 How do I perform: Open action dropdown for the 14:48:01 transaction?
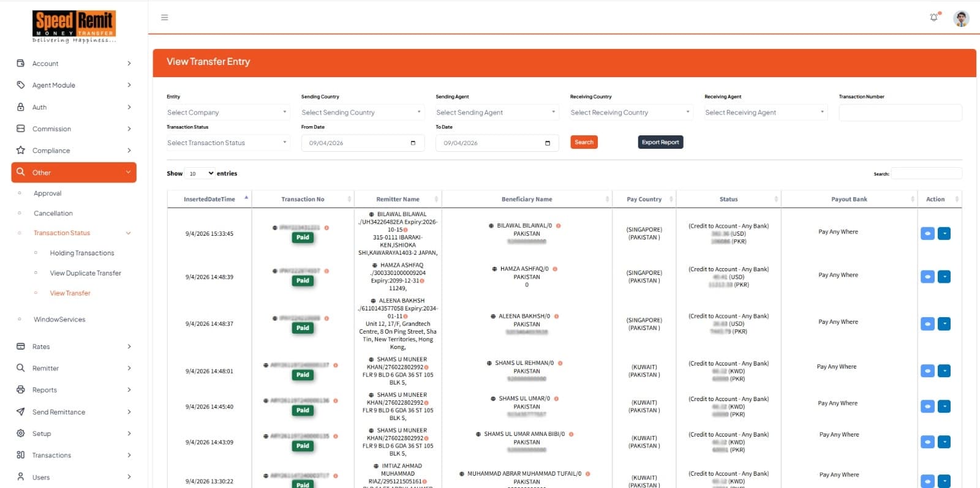pyautogui.click(x=944, y=370)
